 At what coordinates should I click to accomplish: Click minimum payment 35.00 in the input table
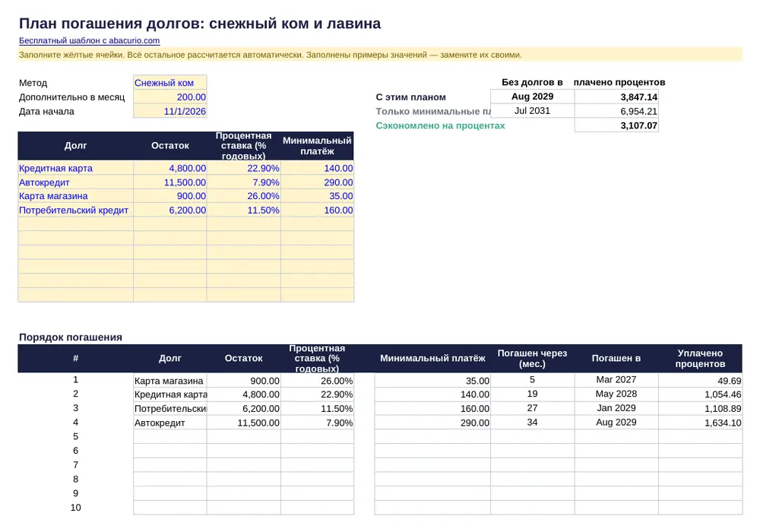(x=318, y=196)
